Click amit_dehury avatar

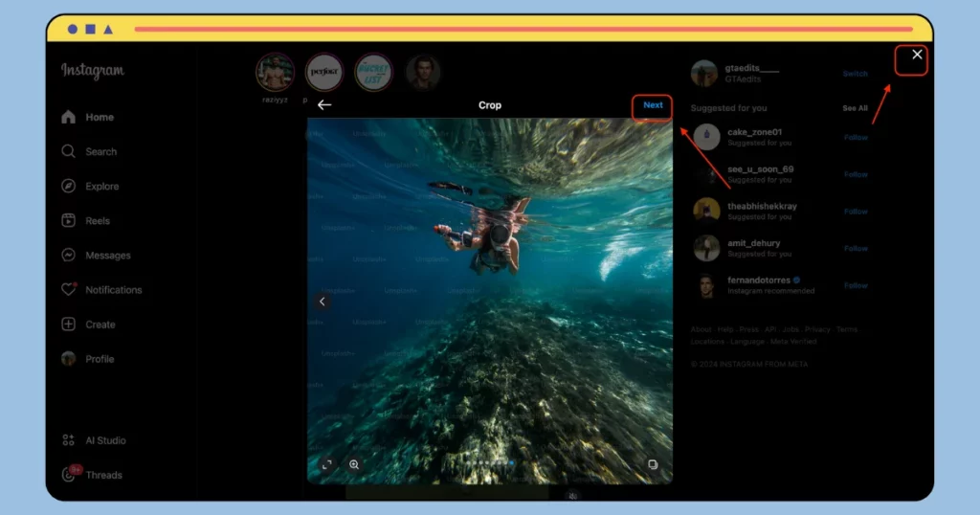[707, 248]
